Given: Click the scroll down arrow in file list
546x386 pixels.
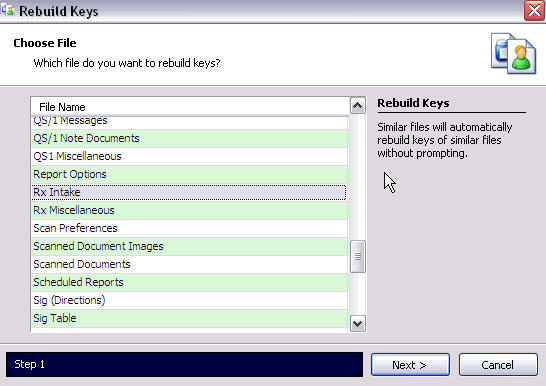Looking at the screenshot, I should pos(358,324).
